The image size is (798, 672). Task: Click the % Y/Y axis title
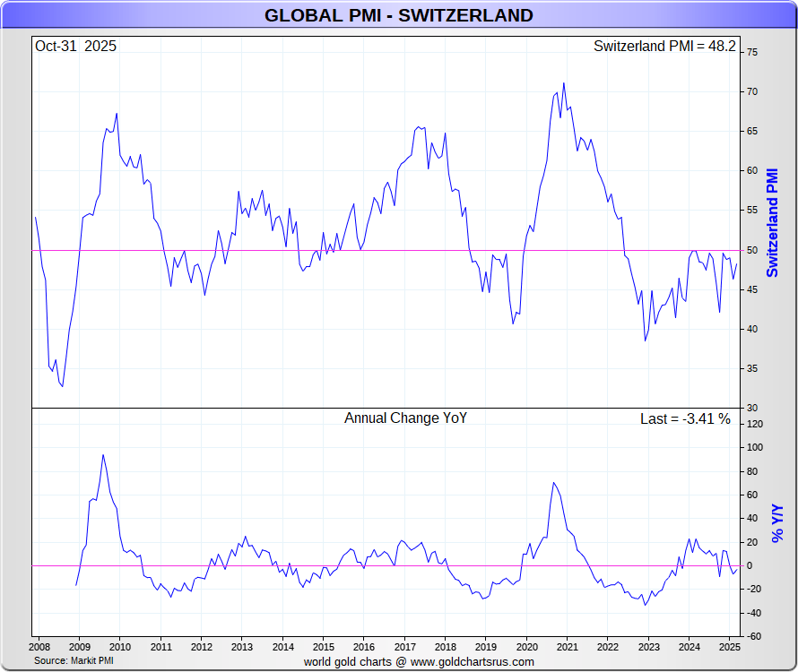pos(777,523)
